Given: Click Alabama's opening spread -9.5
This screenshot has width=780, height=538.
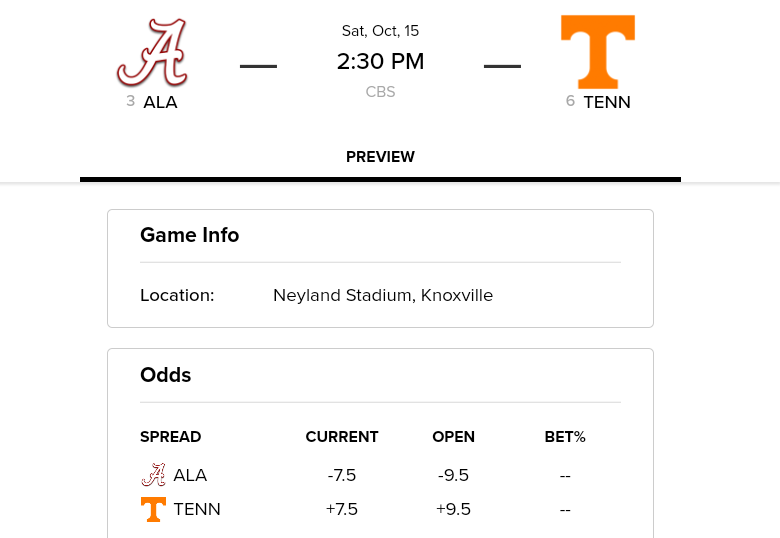Looking at the screenshot, I should pyautogui.click(x=453, y=475).
